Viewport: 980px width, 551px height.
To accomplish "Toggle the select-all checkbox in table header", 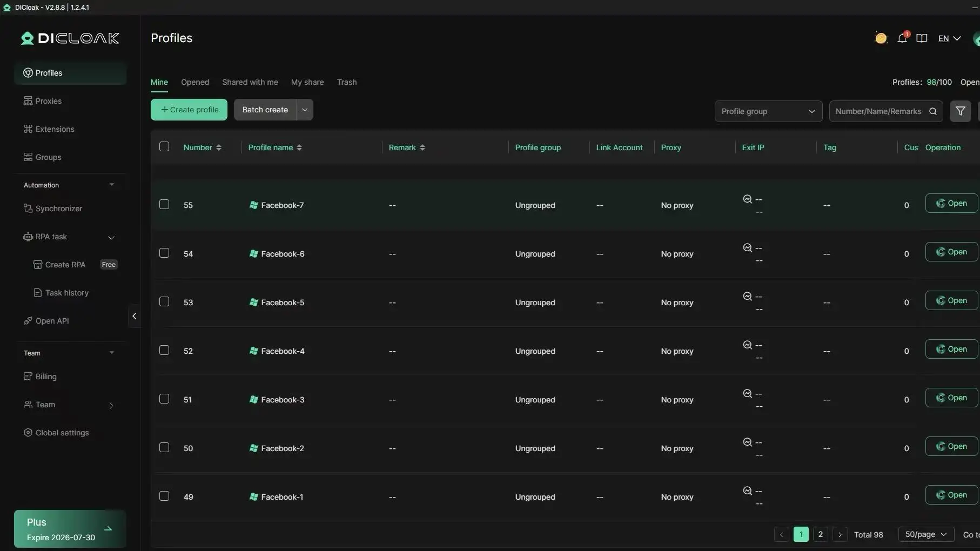I will point(164,146).
